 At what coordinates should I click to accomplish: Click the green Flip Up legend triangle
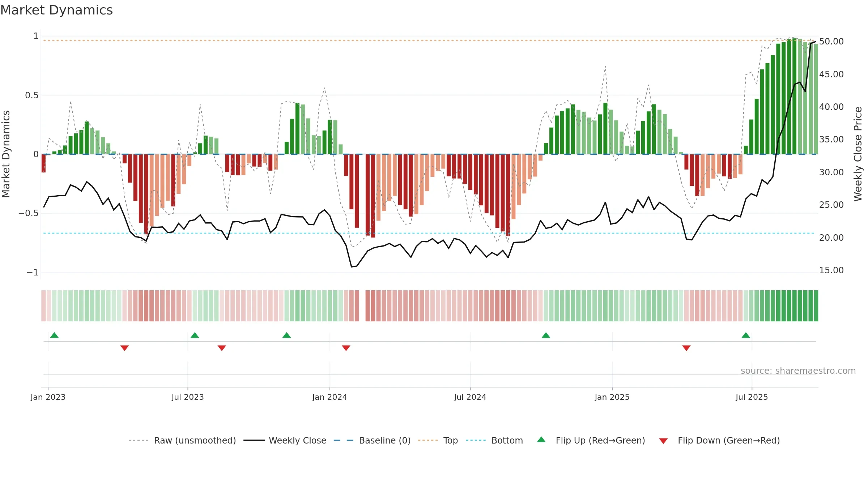pos(541,440)
